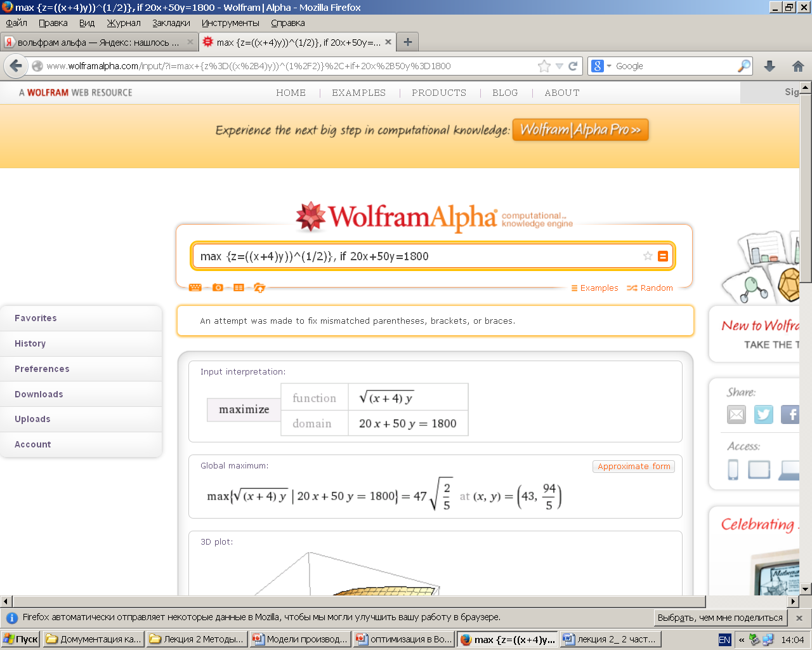
Task: Switch to the "лекция 2_ 2 част..." taskbar document
Action: [x=611, y=639]
